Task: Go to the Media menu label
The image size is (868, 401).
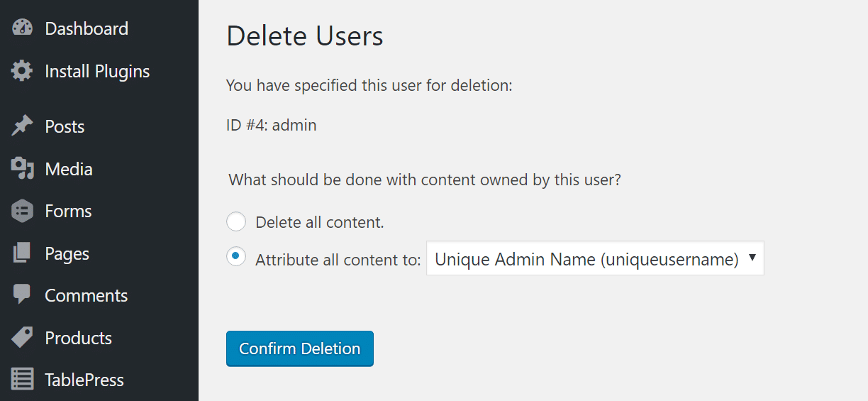Action: coord(69,169)
